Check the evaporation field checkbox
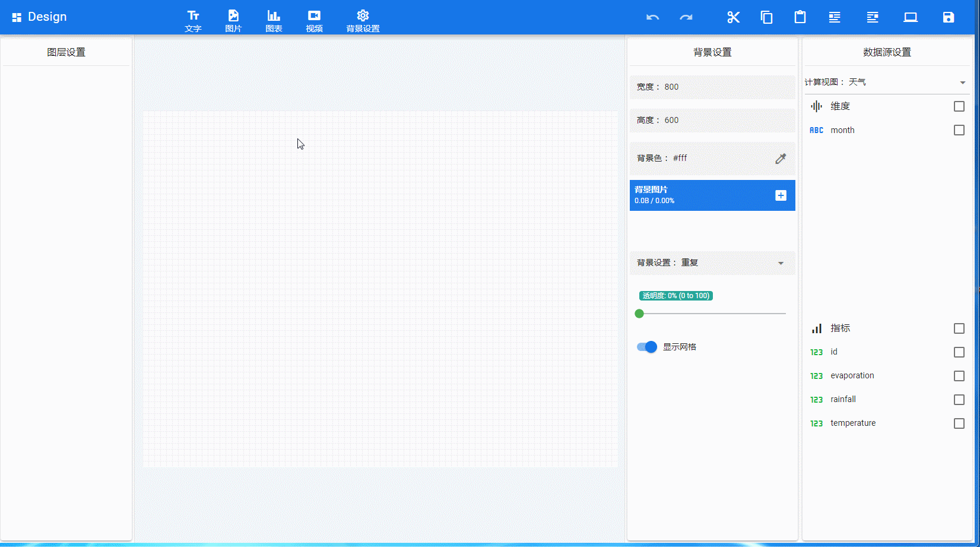This screenshot has height=547, width=980. pos(959,376)
